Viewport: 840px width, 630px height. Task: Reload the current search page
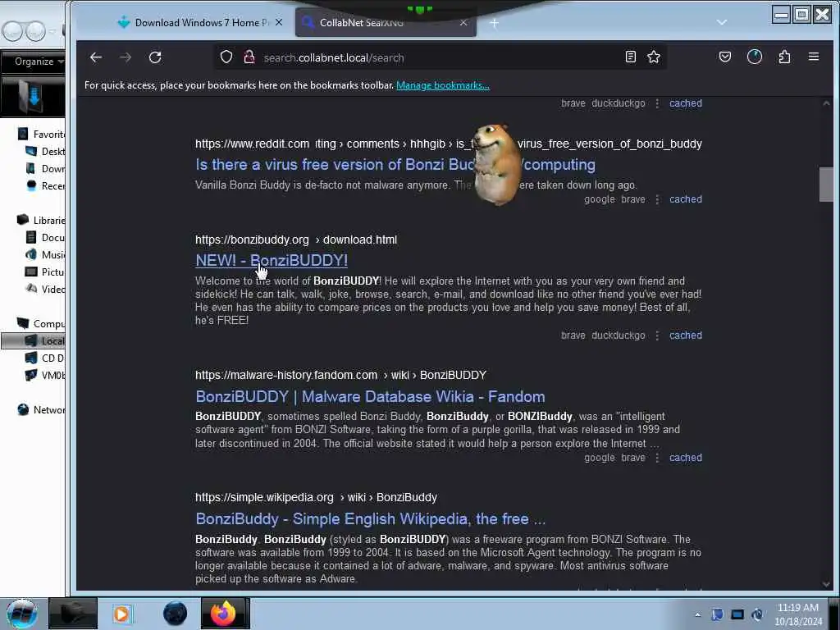click(x=155, y=57)
